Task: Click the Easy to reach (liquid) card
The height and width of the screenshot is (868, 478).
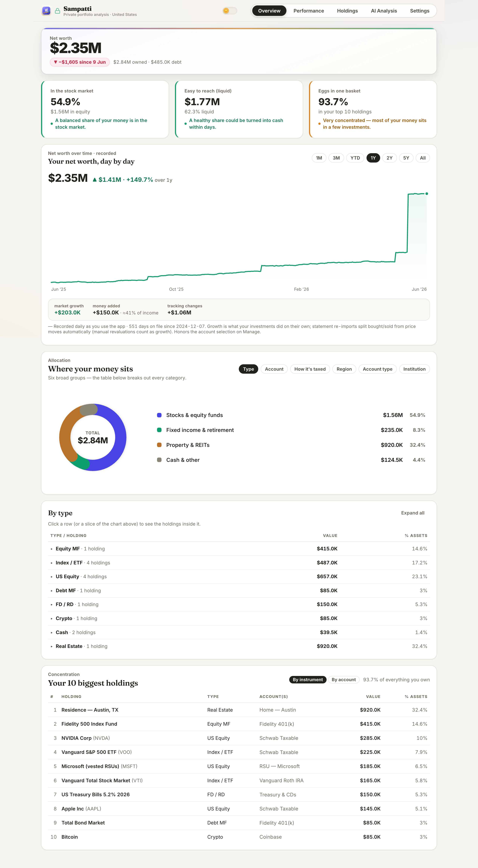Action: 239,109
